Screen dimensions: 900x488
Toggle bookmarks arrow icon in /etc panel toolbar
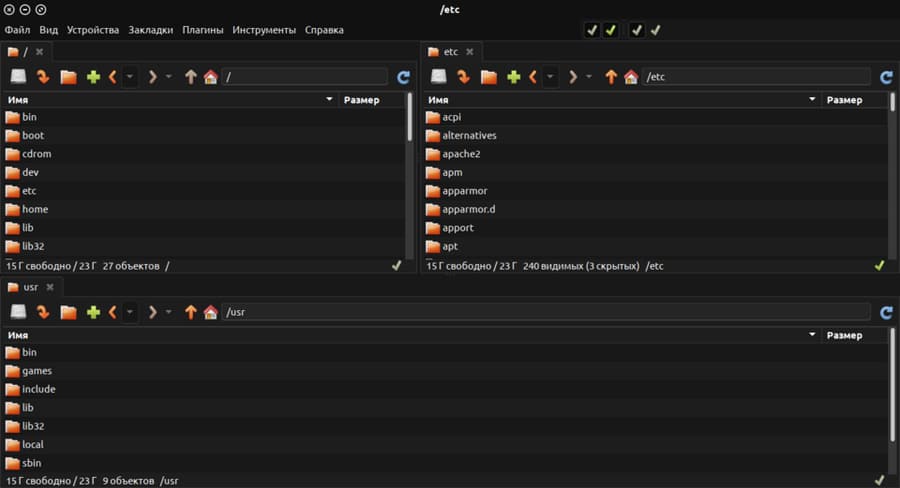(463, 76)
